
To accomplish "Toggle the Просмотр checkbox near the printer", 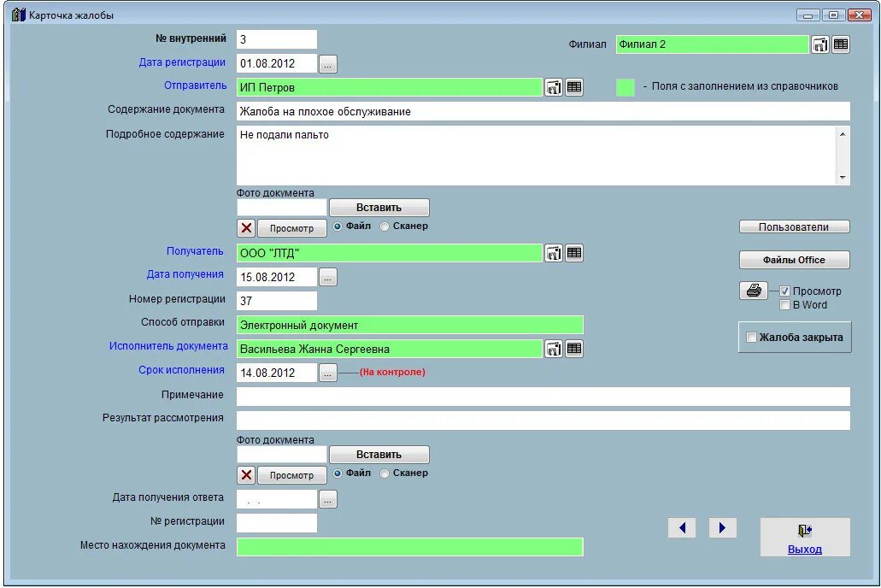I will pos(784,291).
